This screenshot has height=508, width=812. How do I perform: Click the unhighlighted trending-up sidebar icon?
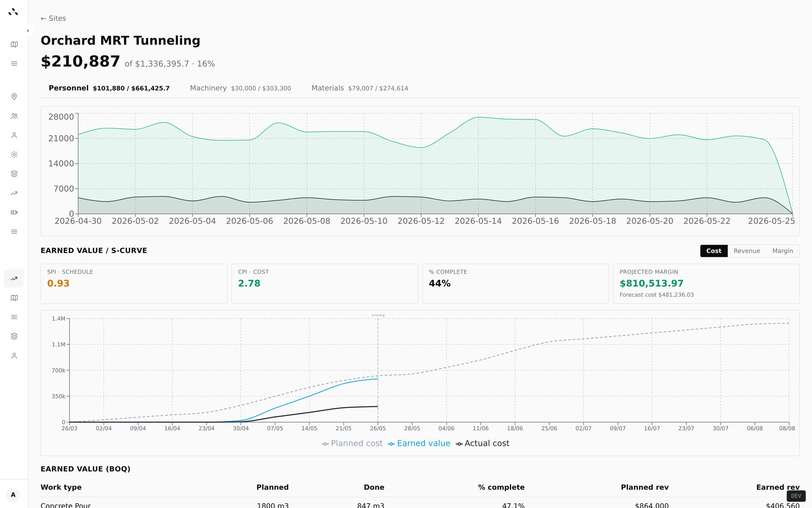(x=14, y=193)
